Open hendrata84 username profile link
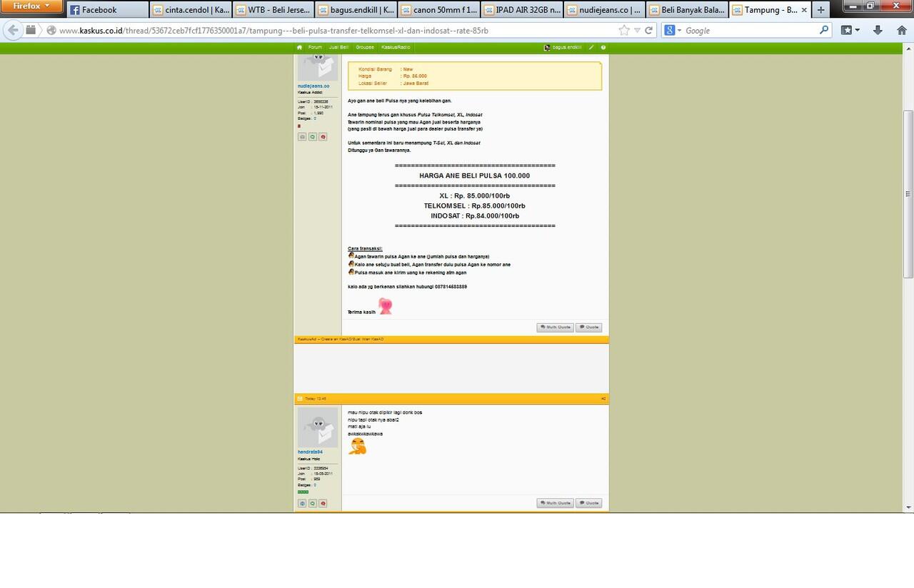914x588 pixels. click(311, 452)
